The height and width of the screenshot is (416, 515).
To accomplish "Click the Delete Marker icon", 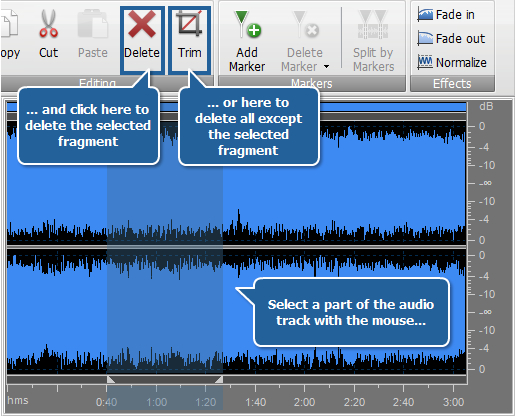I will [x=305, y=24].
